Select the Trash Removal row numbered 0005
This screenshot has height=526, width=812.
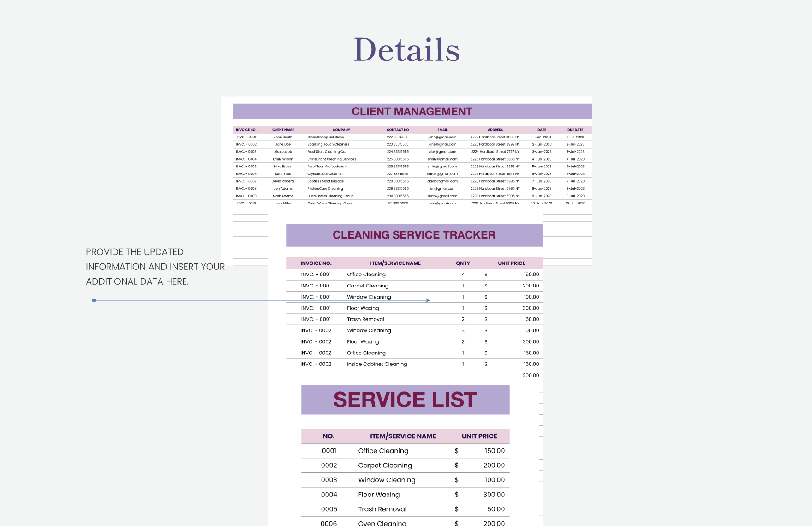click(x=382, y=509)
